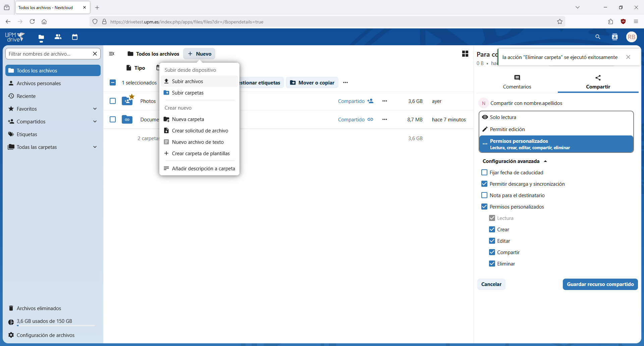Go to the browser home page
Screen dimensions: 644x346
coord(44,21)
